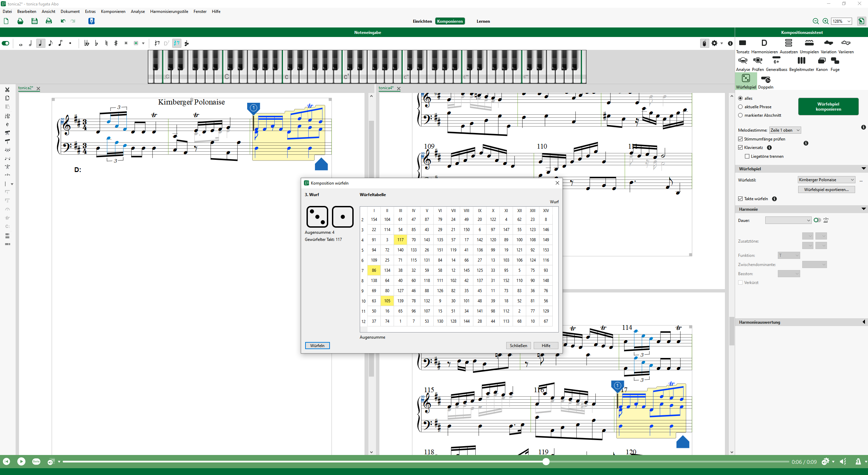Open the Würfelstil dropdown
The height and width of the screenshot is (475, 868).
[826, 180]
